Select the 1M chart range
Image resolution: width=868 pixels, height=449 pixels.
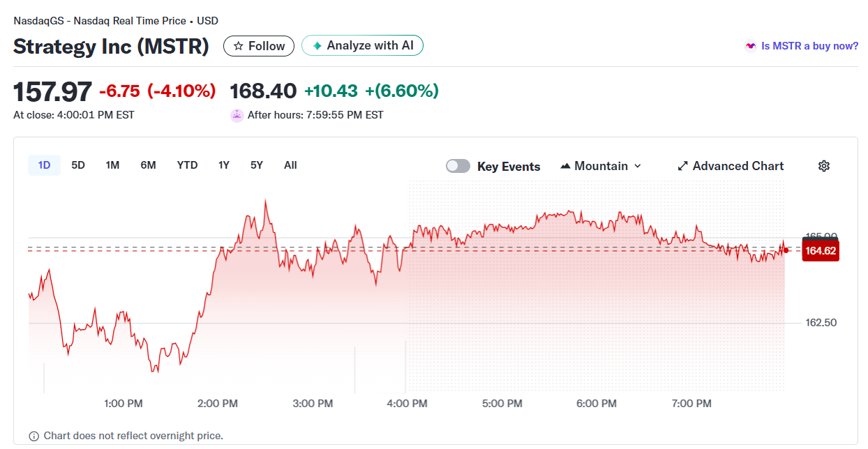point(112,165)
